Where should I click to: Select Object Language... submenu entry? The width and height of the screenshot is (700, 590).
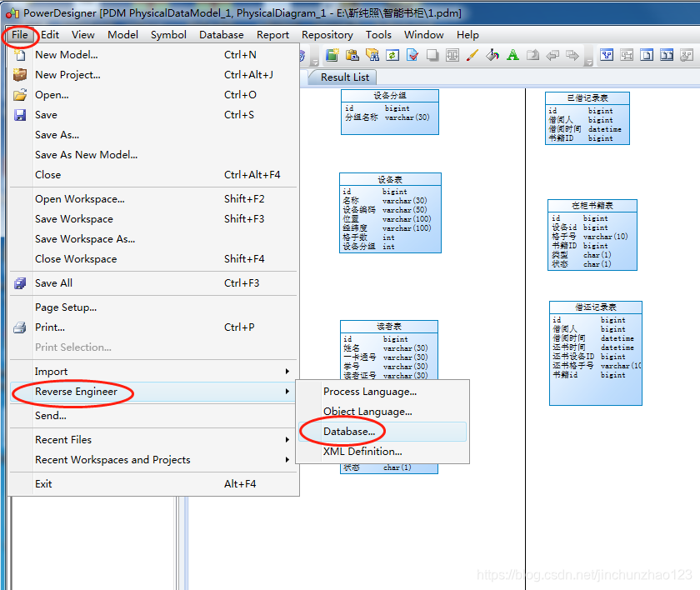(382, 412)
